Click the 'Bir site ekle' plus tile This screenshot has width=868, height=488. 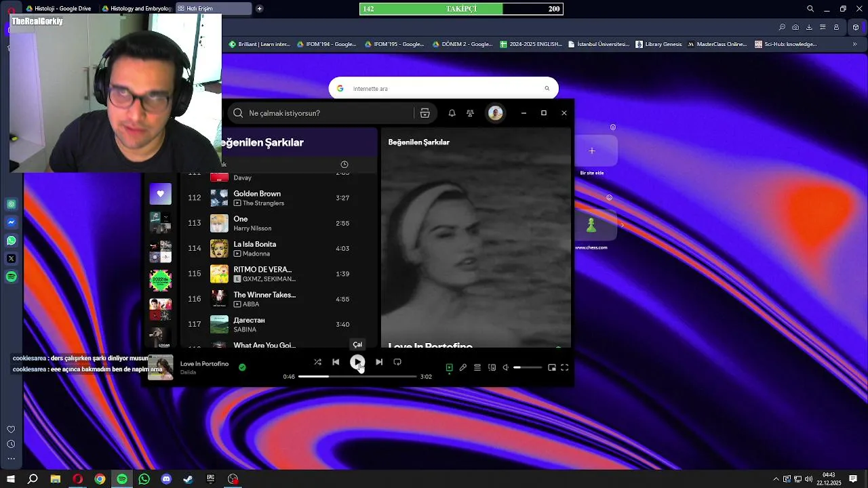click(592, 151)
